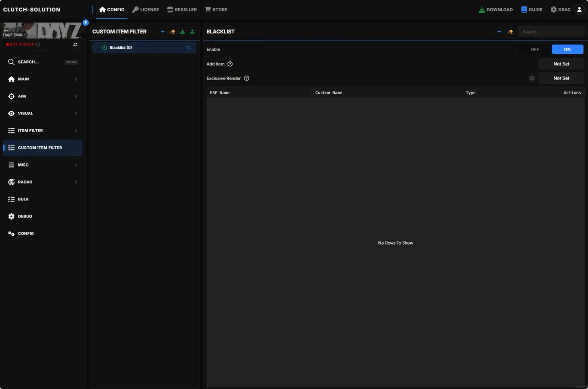This screenshot has width=588, height=389.
Task: Focus the Blacklist search field
Action: (x=551, y=32)
